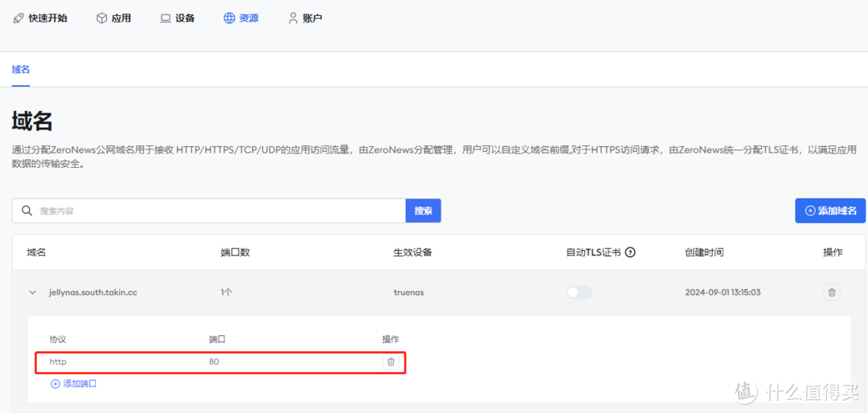The height and width of the screenshot is (413, 868).
Task: Click the 创建时间 column header
Action: (704, 252)
